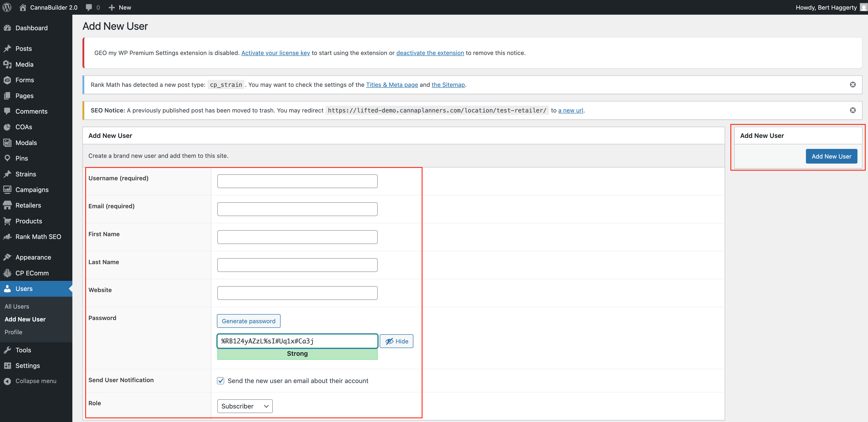
Task: Dismiss the Rank Math post type notice
Action: [x=852, y=85]
